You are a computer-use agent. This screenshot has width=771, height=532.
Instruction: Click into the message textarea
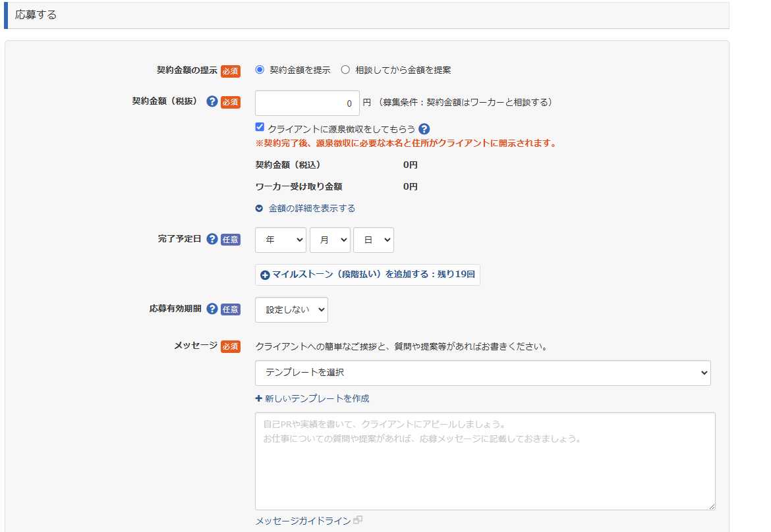(485, 462)
